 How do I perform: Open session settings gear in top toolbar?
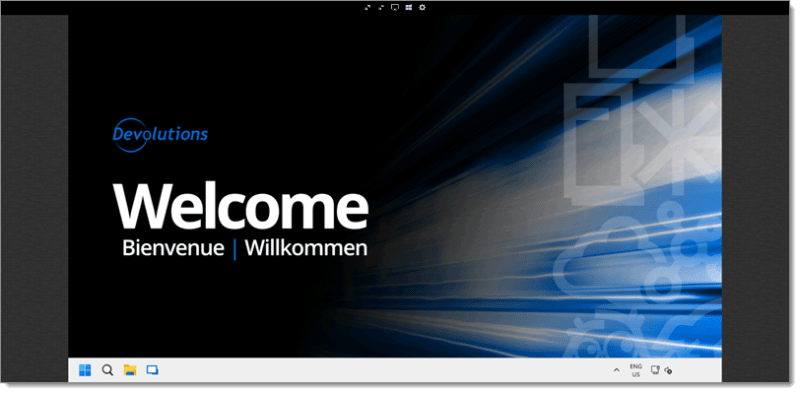coord(422,7)
